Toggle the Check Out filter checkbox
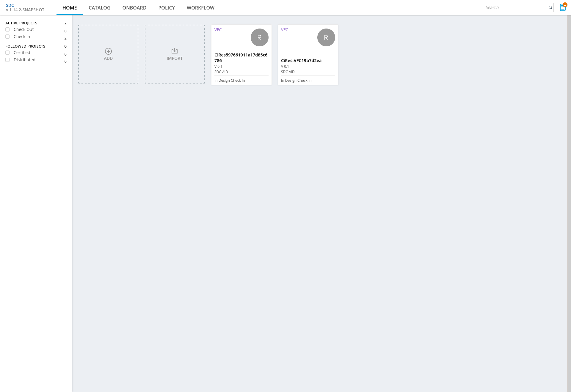The image size is (571, 392). [7, 29]
